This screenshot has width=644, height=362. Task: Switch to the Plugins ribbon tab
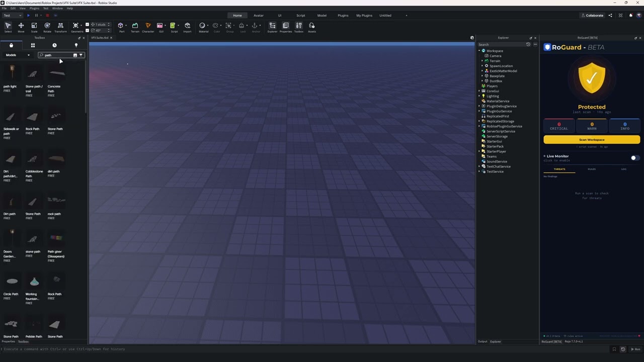(x=343, y=16)
